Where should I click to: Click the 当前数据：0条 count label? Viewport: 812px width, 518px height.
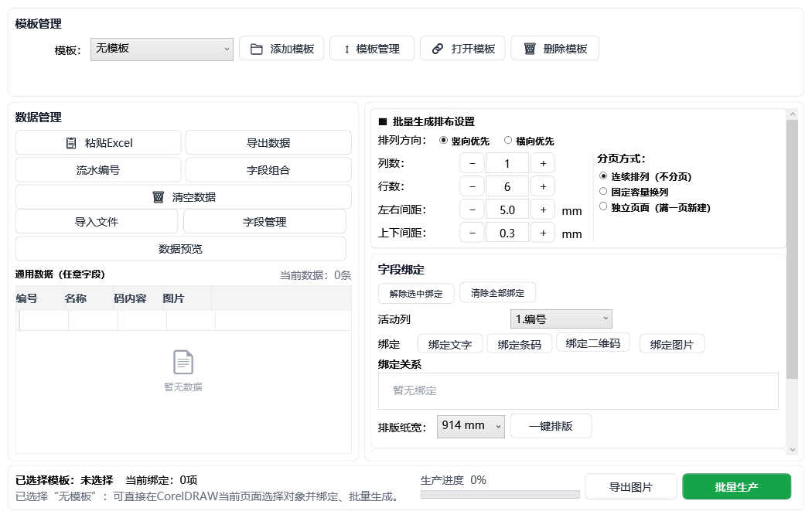(x=316, y=275)
